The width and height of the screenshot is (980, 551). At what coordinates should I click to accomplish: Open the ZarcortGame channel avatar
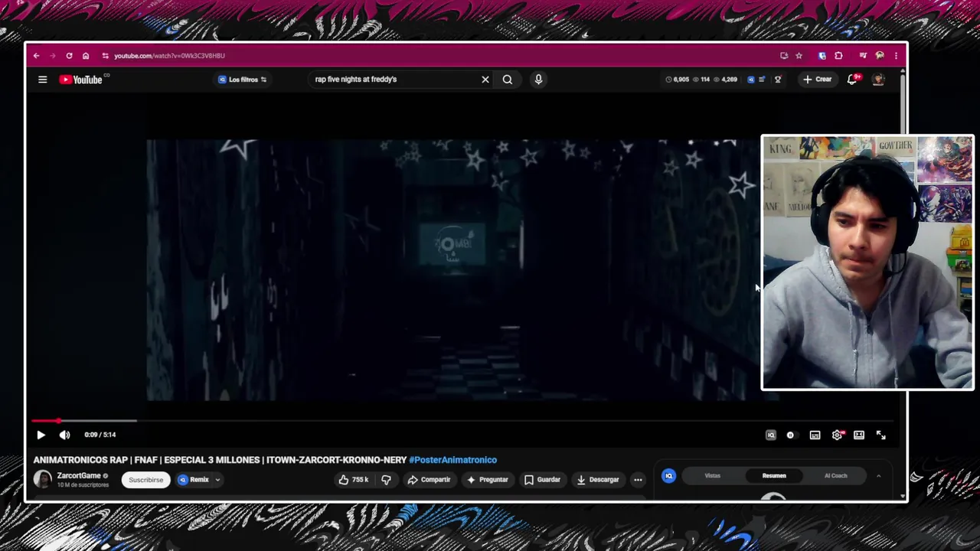pyautogui.click(x=43, y=480)
